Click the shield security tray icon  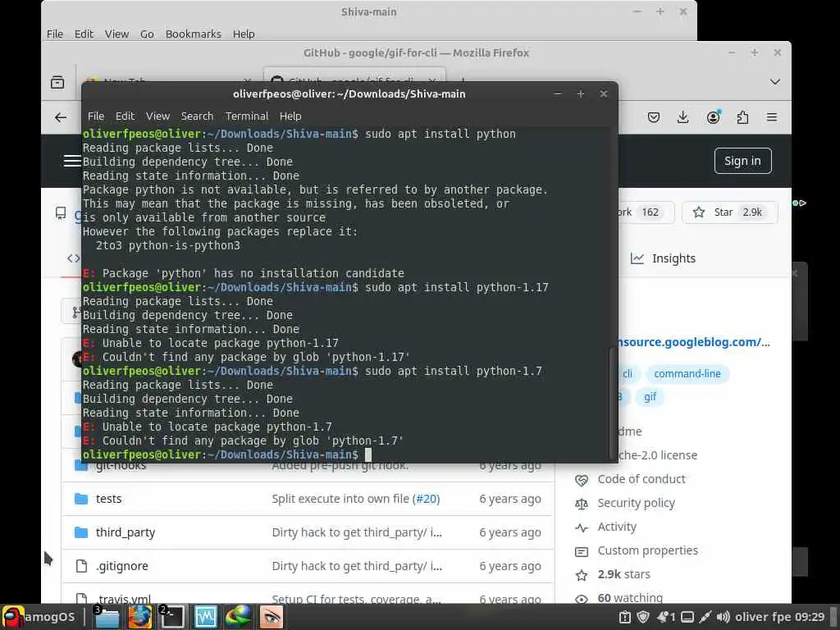(x=643, y=617)
